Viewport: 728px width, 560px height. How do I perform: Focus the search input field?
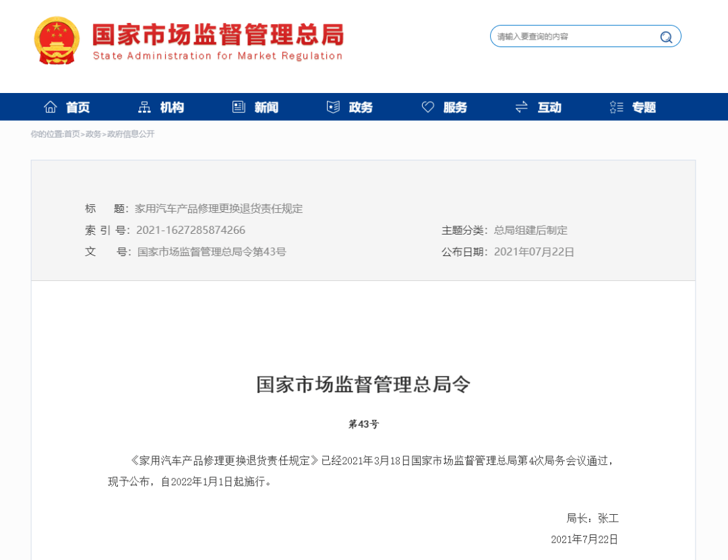(573, 36)
